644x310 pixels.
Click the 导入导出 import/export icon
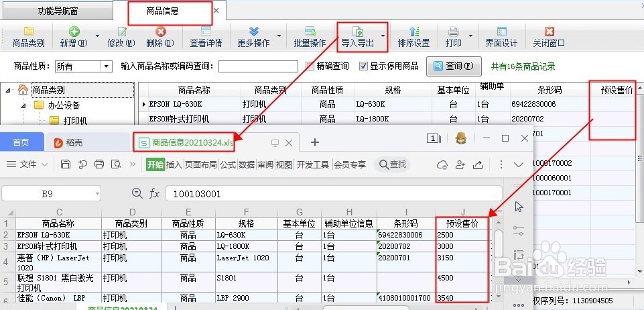(x=358, y=32)
